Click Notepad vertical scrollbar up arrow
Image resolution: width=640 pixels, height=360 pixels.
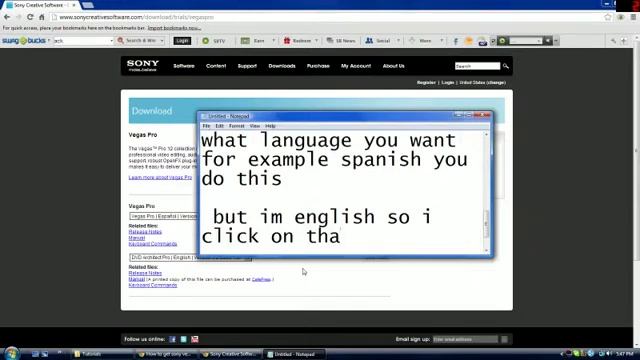(486, 134)
